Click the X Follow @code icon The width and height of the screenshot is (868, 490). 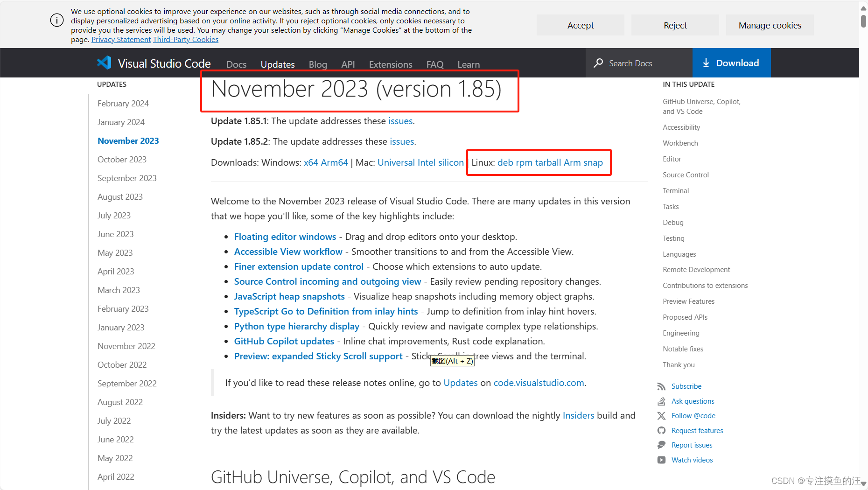tap(661, 416)
